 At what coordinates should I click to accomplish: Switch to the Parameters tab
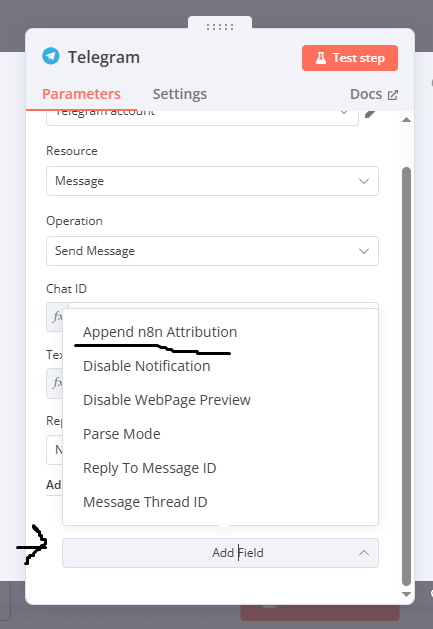click(81, 94)
